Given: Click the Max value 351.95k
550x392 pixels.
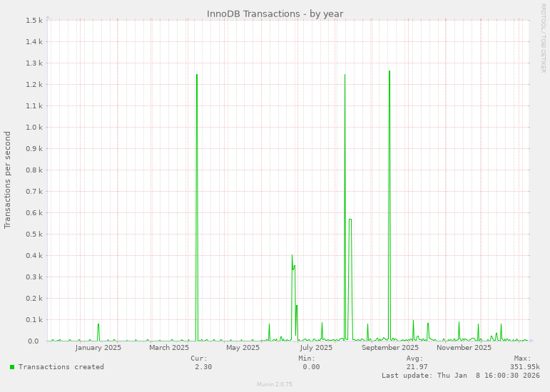Looking at the screenshot, I should pos(525,367).
